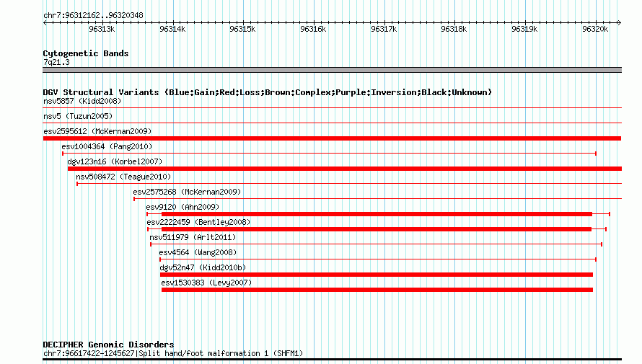Click the thin red esv4564 variant line

click(x=378, y=259)
